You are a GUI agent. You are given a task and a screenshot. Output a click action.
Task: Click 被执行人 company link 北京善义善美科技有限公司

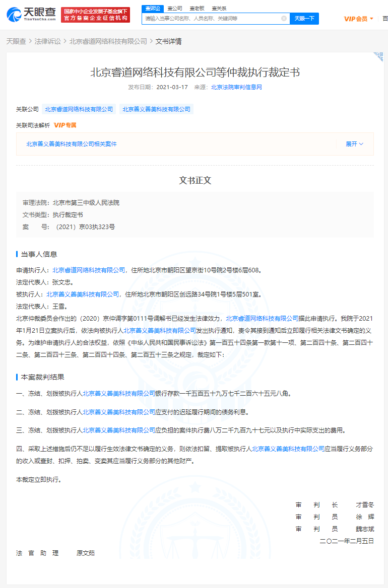coord(83,295)
